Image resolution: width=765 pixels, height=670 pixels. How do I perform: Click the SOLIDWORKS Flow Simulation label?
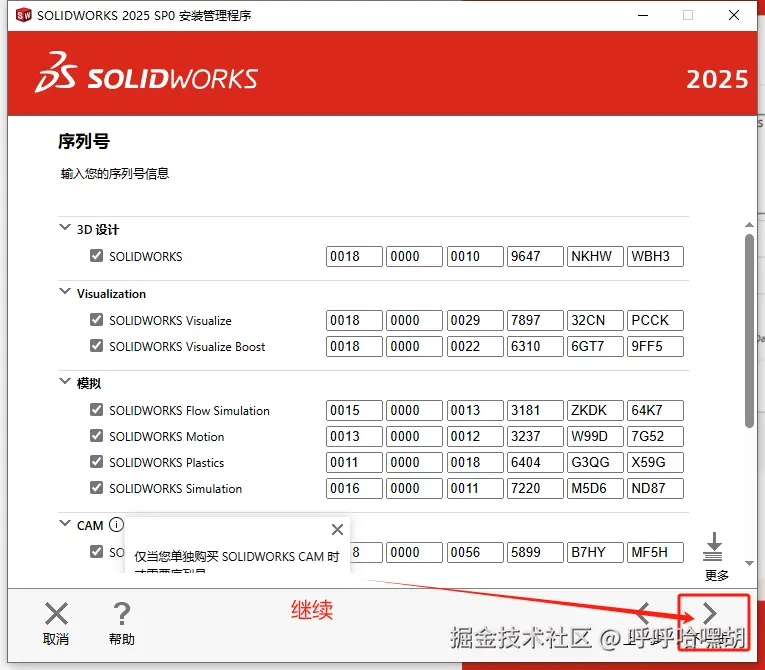pyautogui.click(x=189, y=411)
